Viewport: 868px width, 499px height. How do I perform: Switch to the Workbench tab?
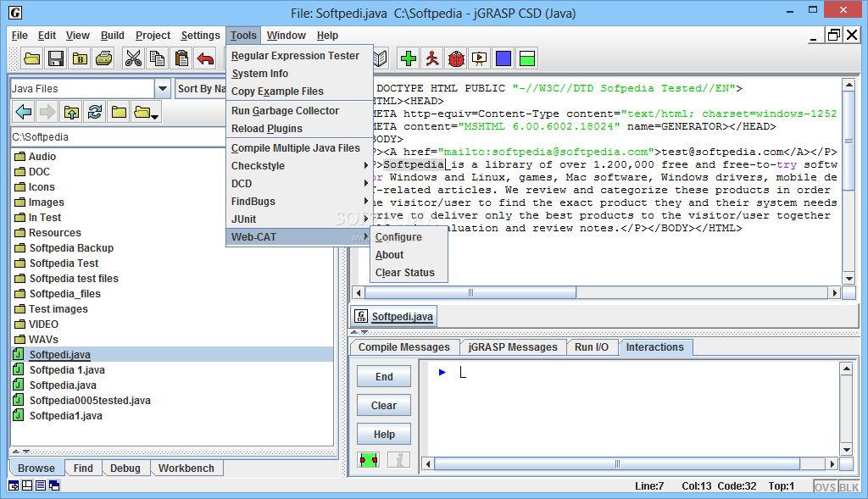(x=186, y=469)
